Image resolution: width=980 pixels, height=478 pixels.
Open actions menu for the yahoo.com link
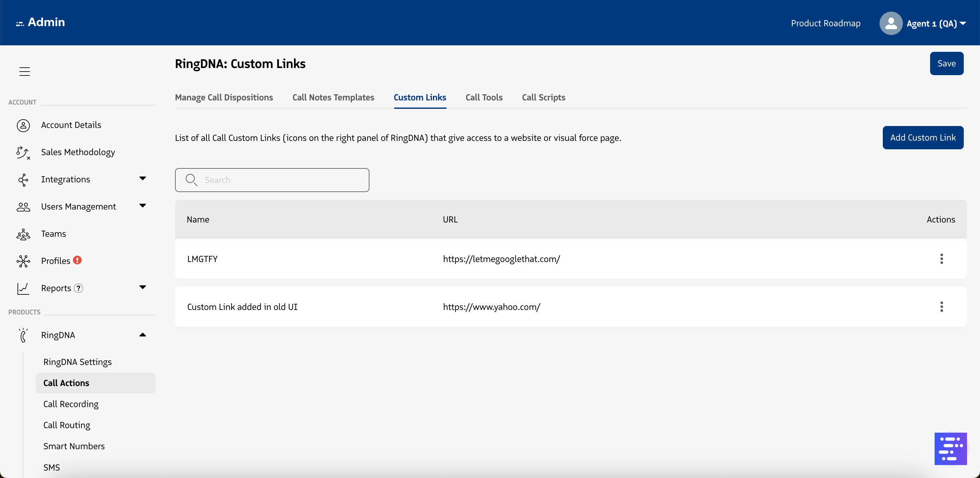tap(941, 307)
